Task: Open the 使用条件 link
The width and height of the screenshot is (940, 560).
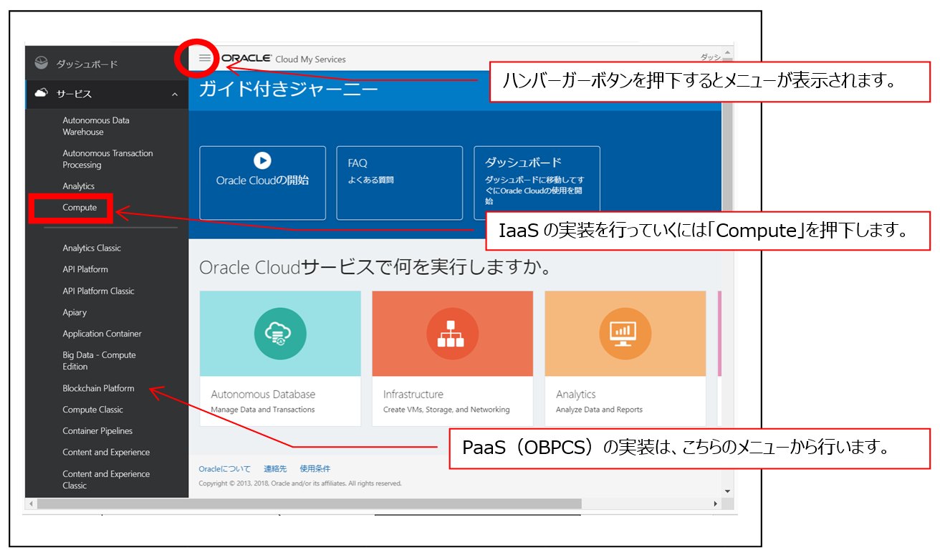Action: pos(315,468)
